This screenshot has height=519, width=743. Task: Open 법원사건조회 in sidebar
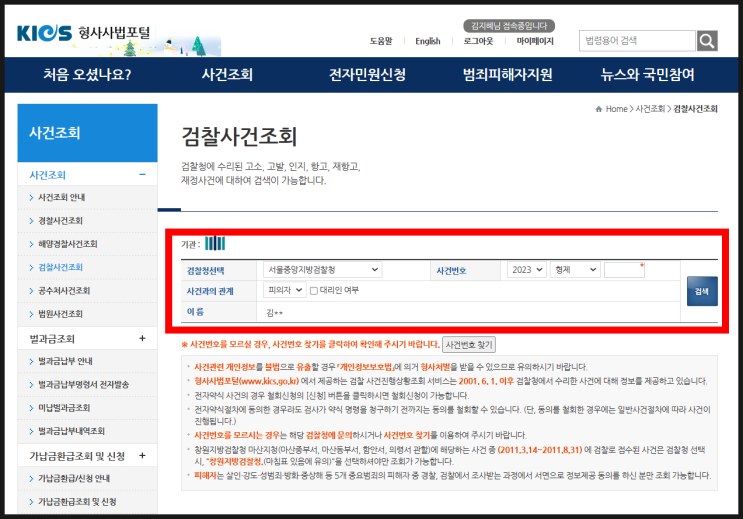[60, 314]
